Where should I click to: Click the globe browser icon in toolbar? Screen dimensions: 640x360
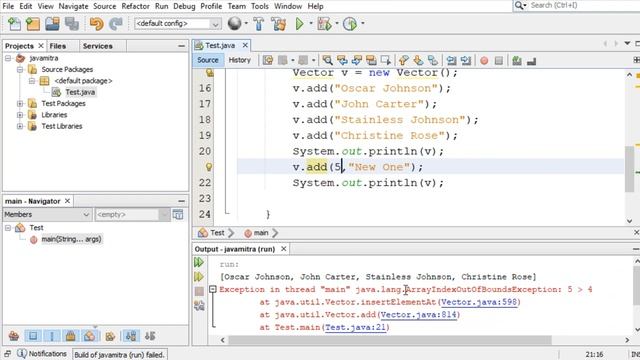pyautogui.click(x=234, y=24)
